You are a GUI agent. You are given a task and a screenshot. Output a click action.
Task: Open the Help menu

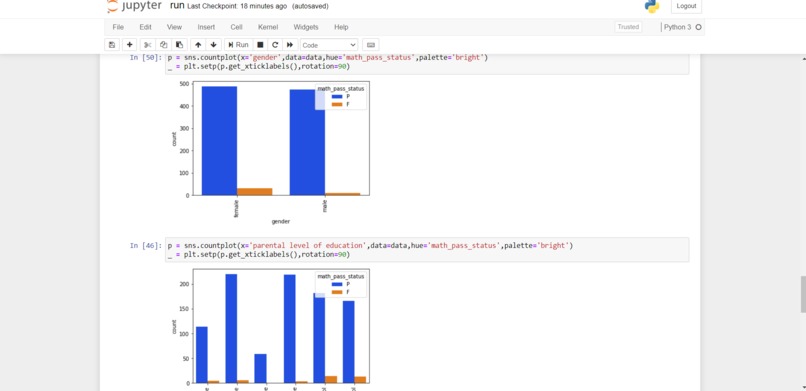pyautogui.click(x=341, y=27)
